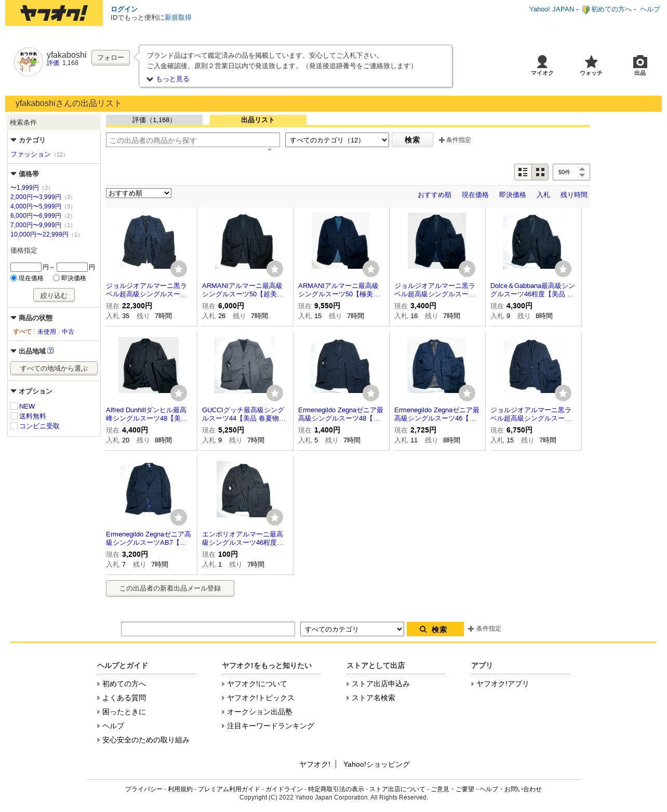Click the bottom search text field
This screenshot has height=812, width=667.
[x=208, y=629]
